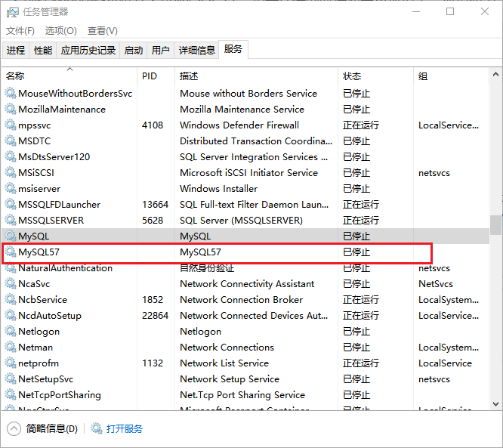
Task: Switch to the 应用历史记录 tab
Action: click(88, 50)
